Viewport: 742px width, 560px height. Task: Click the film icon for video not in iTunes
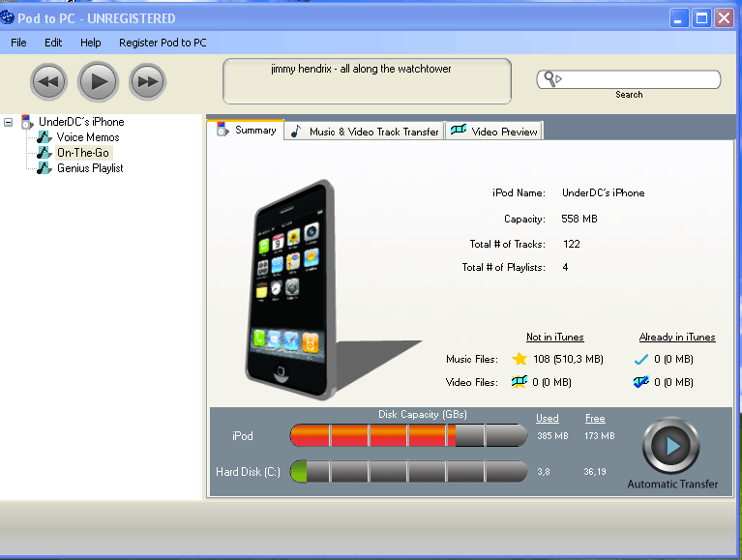[519, 382]
